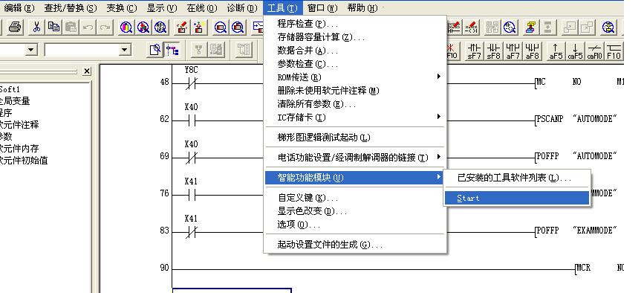The height and width of the screenshot is (293, 644).
Task: Open the 诊断 menu in the menu bar
Action: 242,7
